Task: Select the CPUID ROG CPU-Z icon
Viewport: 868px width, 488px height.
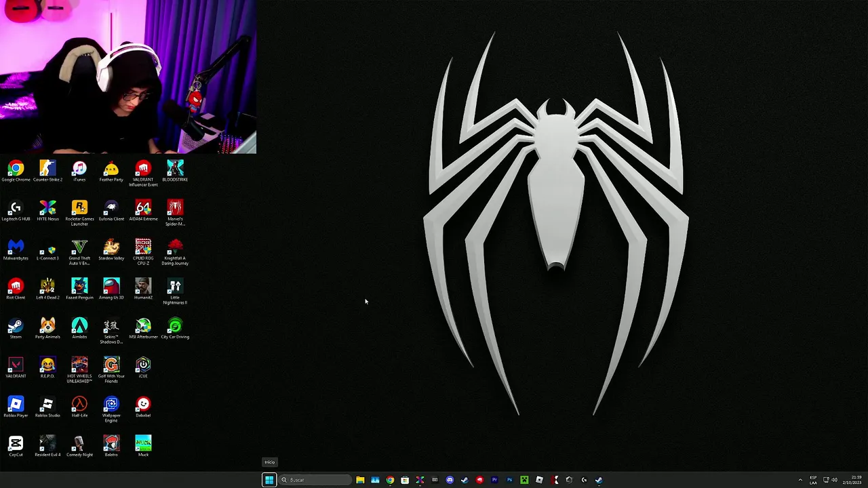Action: click(143, 251)
